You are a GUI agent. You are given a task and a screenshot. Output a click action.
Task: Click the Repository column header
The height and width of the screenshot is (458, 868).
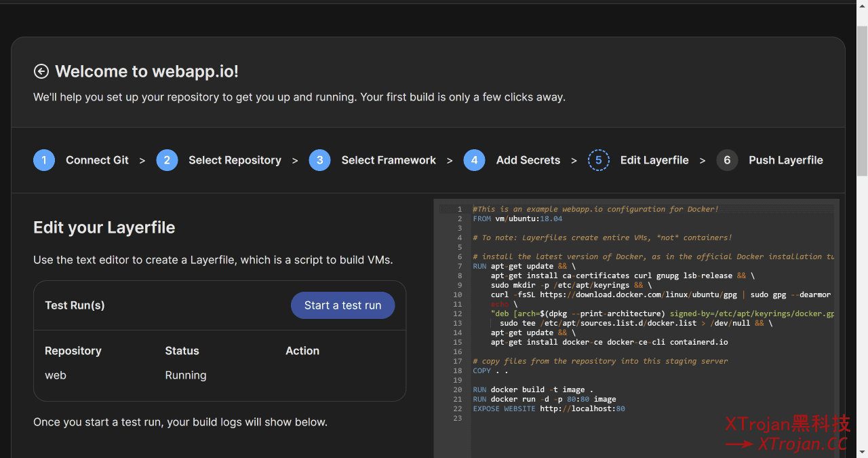tap(73, 351)
